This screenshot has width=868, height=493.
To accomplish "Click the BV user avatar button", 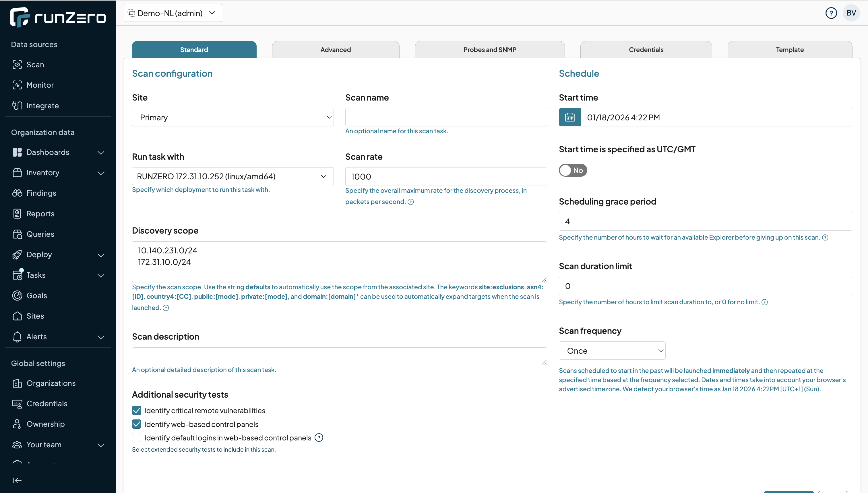I will pos(851,13).
